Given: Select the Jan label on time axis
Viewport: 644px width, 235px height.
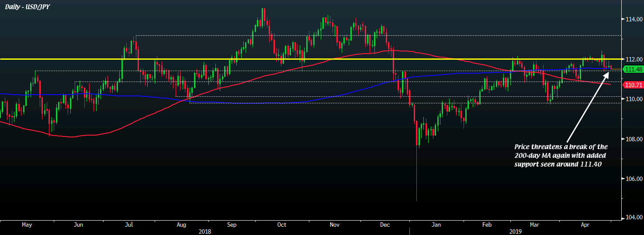Looking at the screenshot, I should [436, 225].
